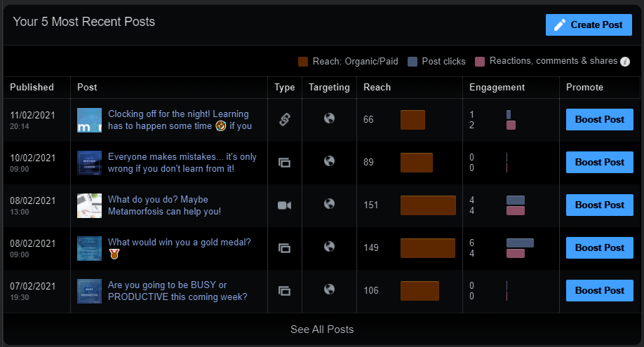The image size is (644, 347).
Task: Click the globe targeting icon for gold medal post
Action: pos(329,247)
